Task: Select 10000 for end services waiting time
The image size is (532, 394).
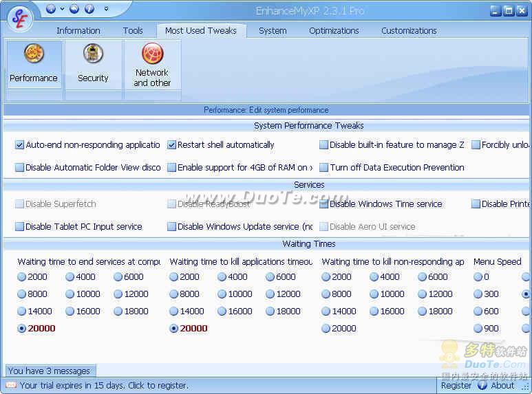Action: click(x=70, y=294)
